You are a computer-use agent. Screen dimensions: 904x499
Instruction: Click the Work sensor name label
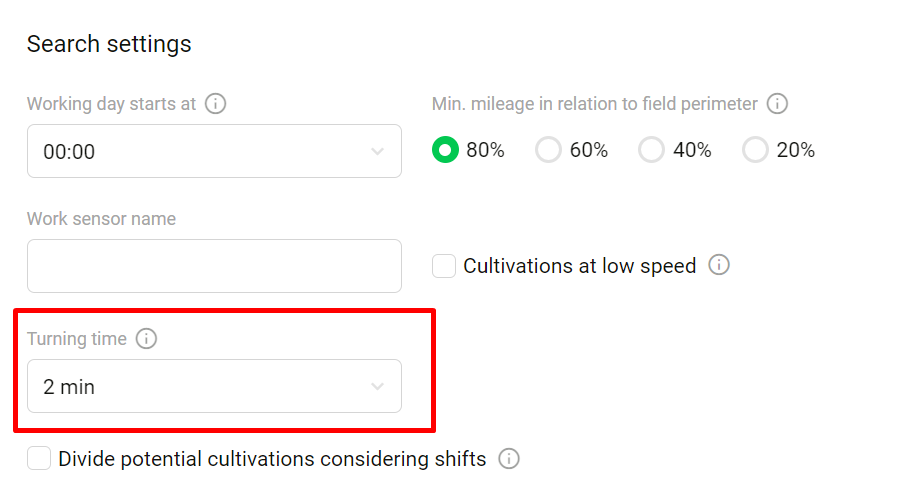click(101, 219)
